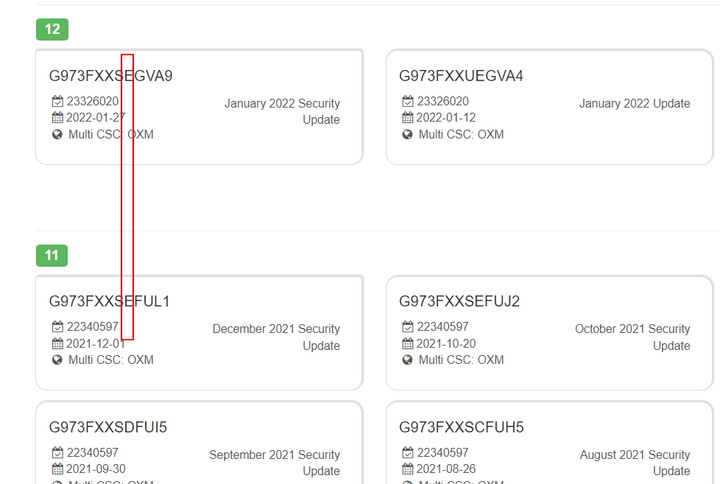Viewport: 720px width, 484px height.
Task: Open firmware G973FXXSEGVA9 card title
Action: pos(111,76)
